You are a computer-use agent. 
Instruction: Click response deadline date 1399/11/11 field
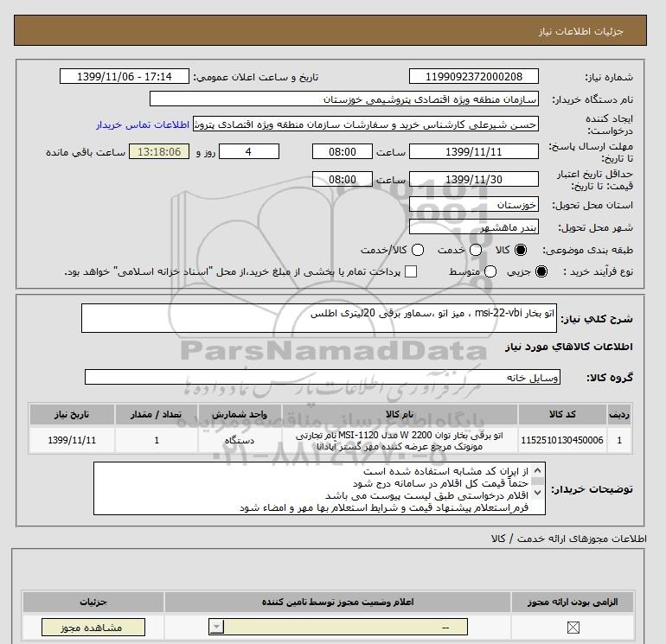474,151
